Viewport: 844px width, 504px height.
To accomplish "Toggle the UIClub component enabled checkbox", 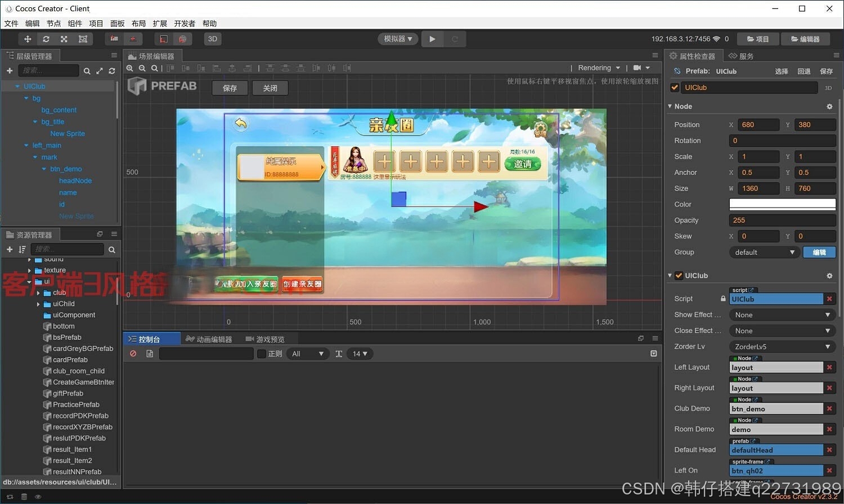I will point(679,276).
